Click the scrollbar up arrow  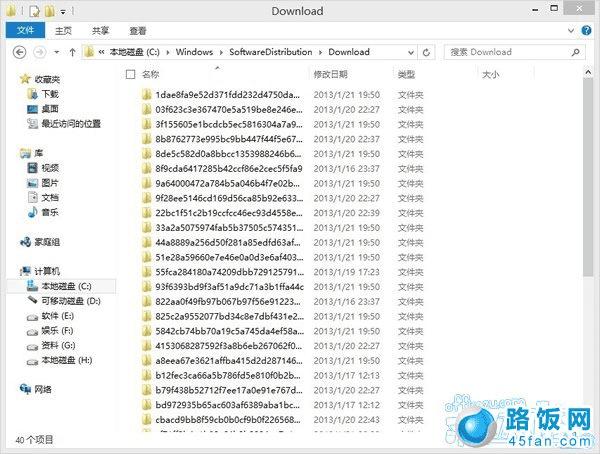pos(588,72)
